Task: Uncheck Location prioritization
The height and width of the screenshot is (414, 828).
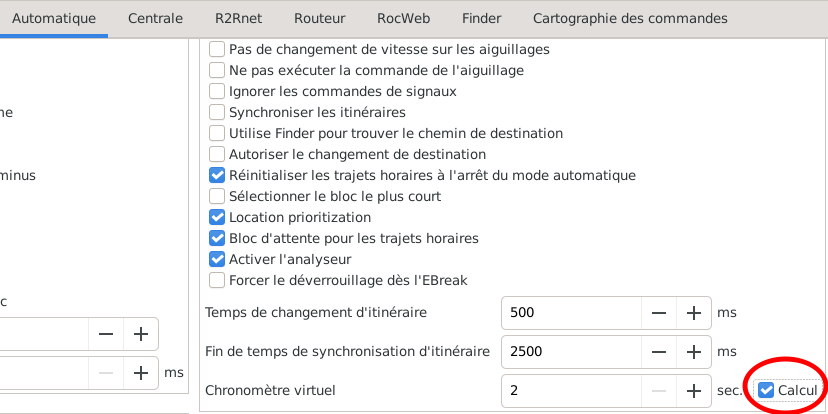Action: click(217, 217)
